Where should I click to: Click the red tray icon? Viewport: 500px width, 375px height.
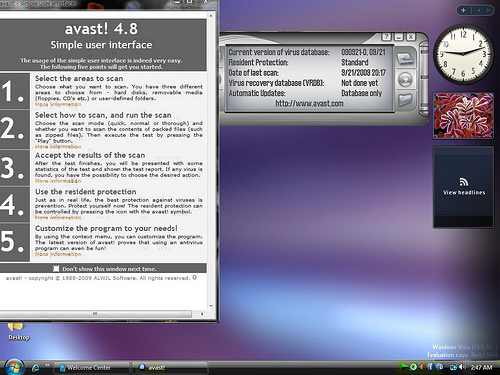(421, 367)
